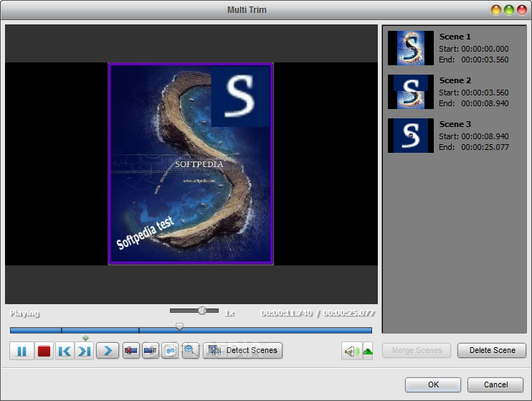Click Detect Scenes button

pos(243,350)
